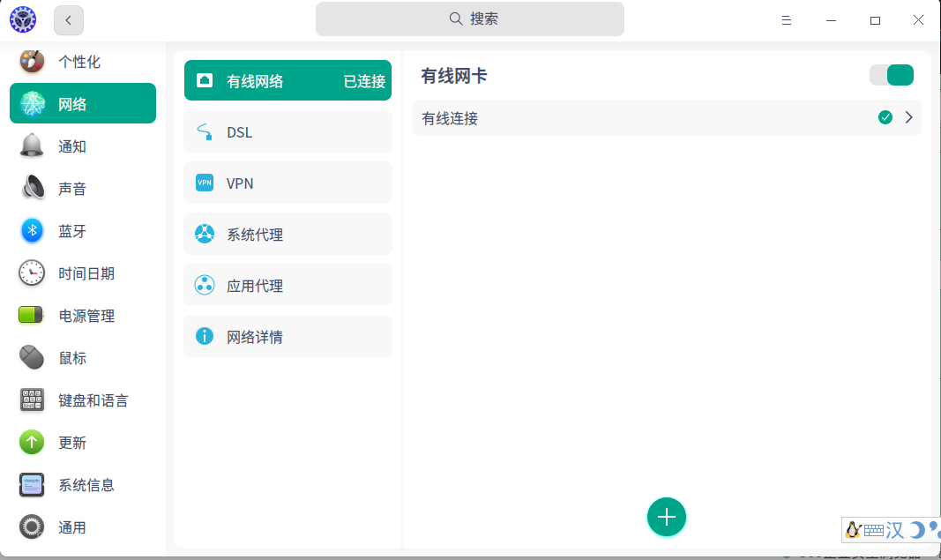
Task: Open the DSL network page
Action: [288, 131]
